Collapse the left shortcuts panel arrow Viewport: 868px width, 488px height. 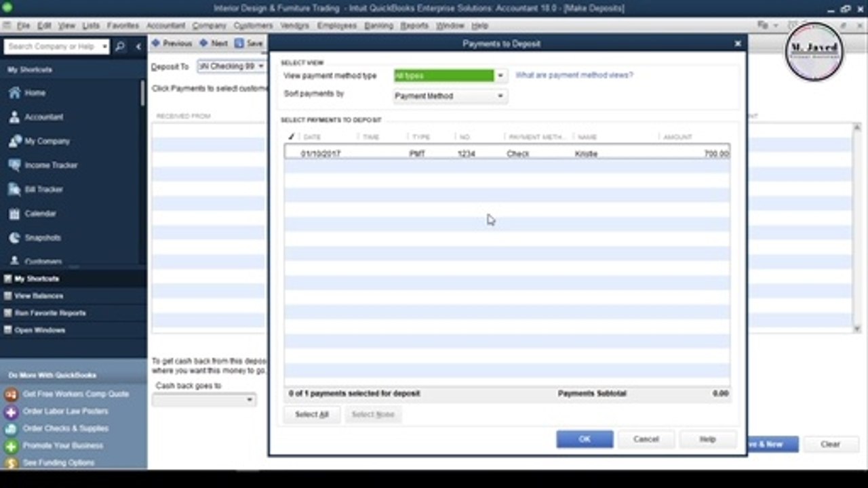coord(138,47)
